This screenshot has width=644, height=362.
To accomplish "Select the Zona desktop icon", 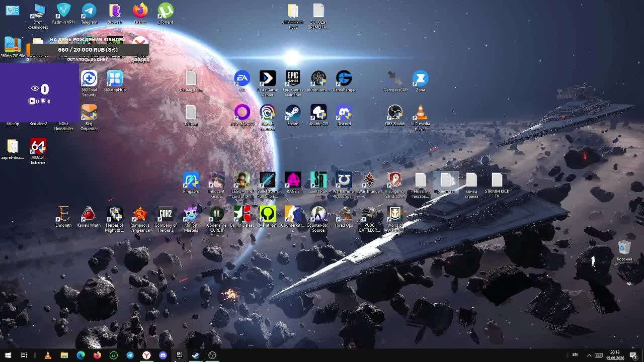I will click(x=421, y=81).
